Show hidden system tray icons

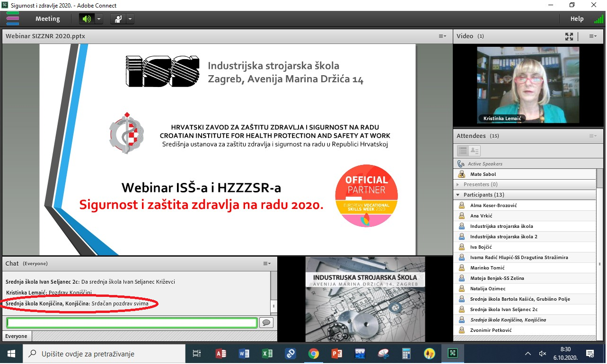[x=528, y=353]
